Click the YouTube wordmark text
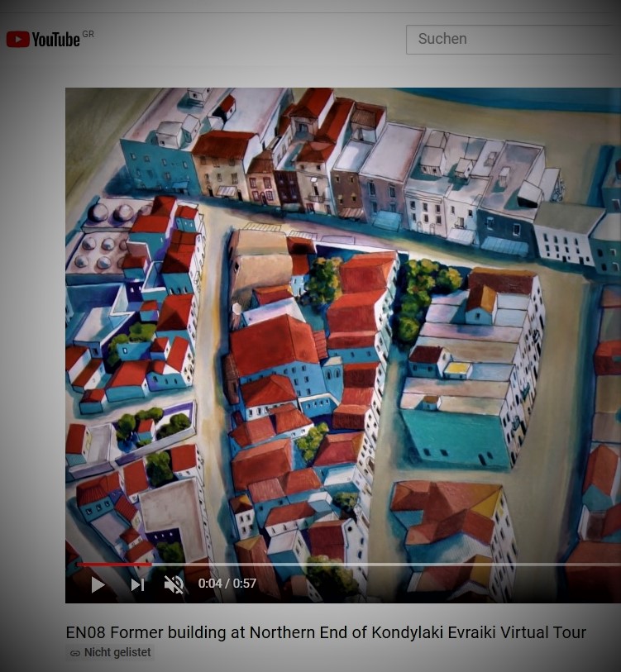621x672 pixels. point(55,40)
